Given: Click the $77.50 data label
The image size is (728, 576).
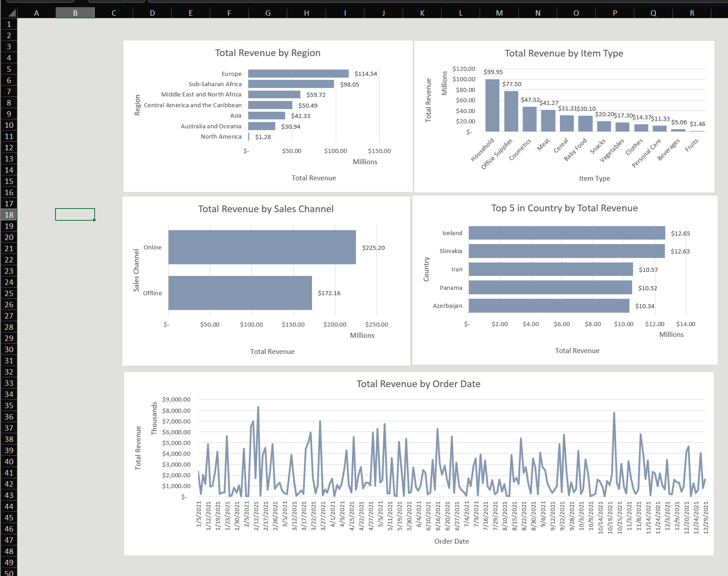Looking at the screenshot, I should tap(512, 84).
